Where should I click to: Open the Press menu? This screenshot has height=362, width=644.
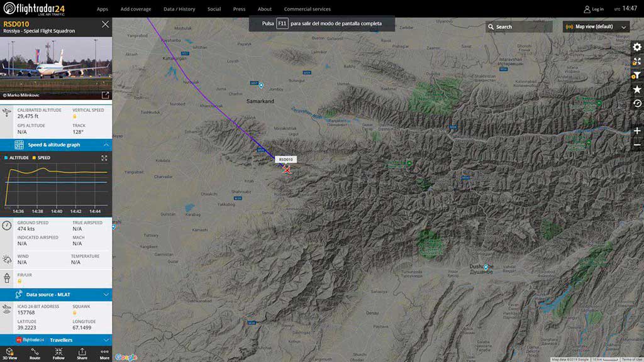pyautogui.click(x=239, y=9)
